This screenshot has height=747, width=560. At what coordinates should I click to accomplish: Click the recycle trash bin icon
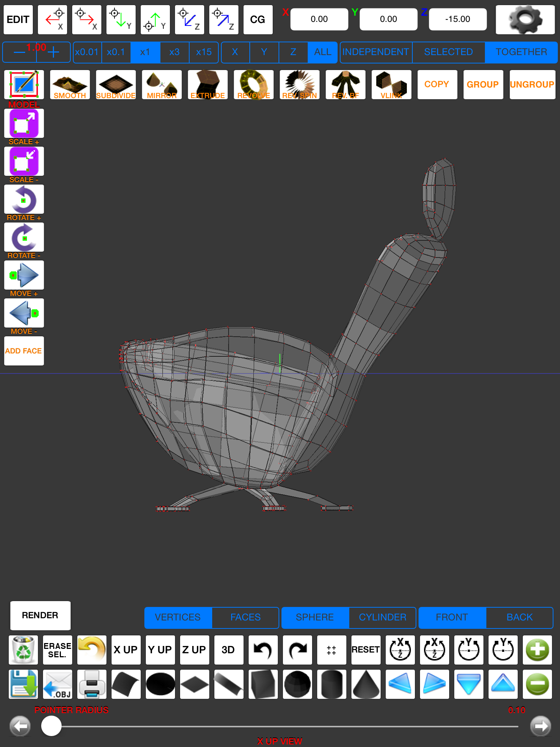tap(23, 650)
